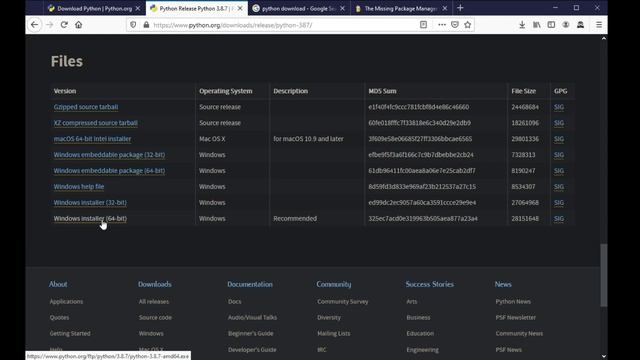Image resolution: width=640 pixels, height=360 pixels.
Task: Open the About footer heading
Action: (x=58, y=284)
